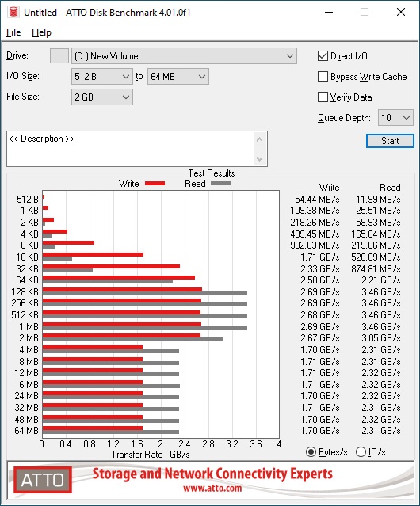Select the IO/s radio button
Image resolution: width=420 pixels, height=506 pixels.
point(361,452)
